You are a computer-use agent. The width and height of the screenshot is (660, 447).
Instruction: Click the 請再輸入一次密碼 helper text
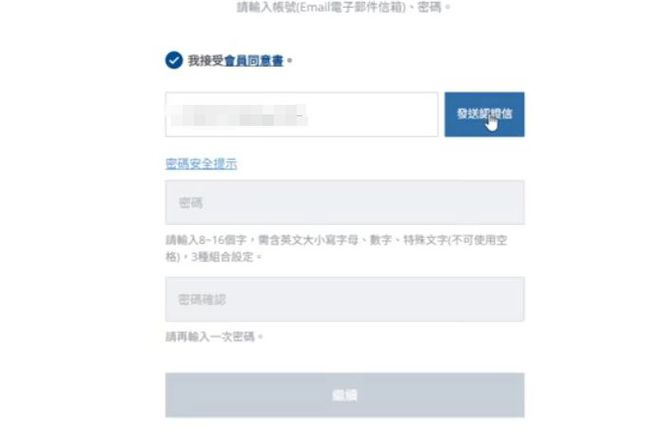pos(214,337)
